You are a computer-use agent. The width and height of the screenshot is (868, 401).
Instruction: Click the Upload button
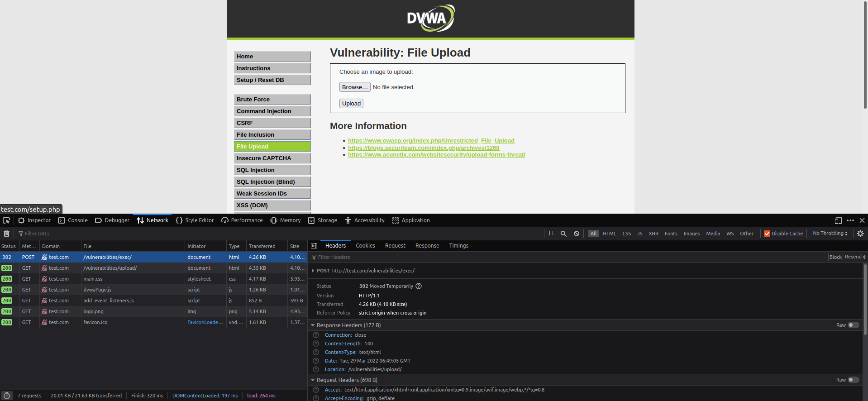(351, 103)
